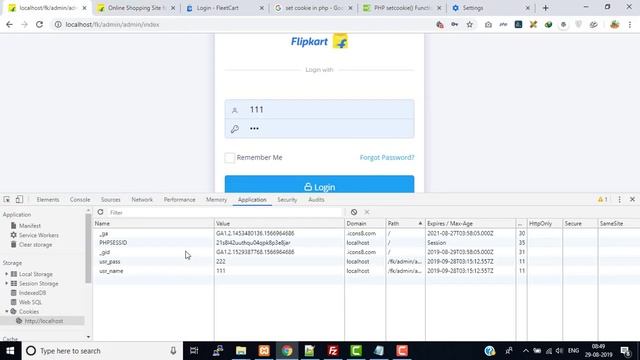Open the Audits devtools tab
Image resolution: width=640 pixels, height=360 pixels.
tap(316, 200)
